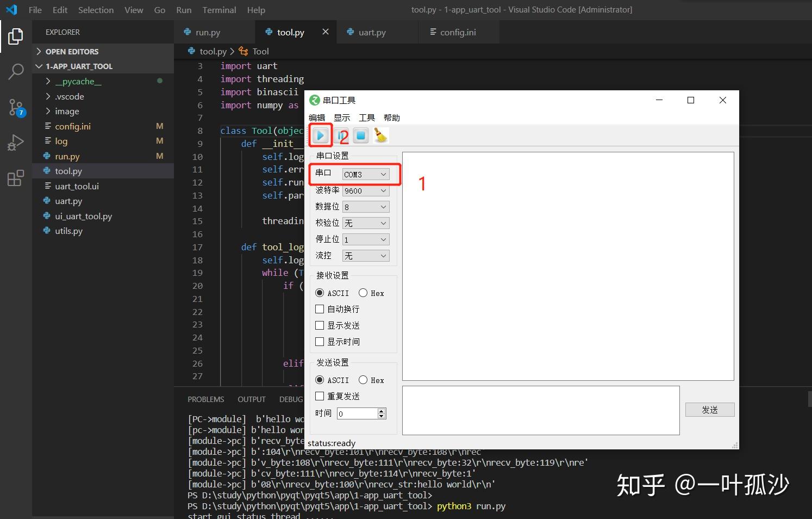Click the broom icon to clear received data
The image size is (812, 519).
click(x=380, y=135)
